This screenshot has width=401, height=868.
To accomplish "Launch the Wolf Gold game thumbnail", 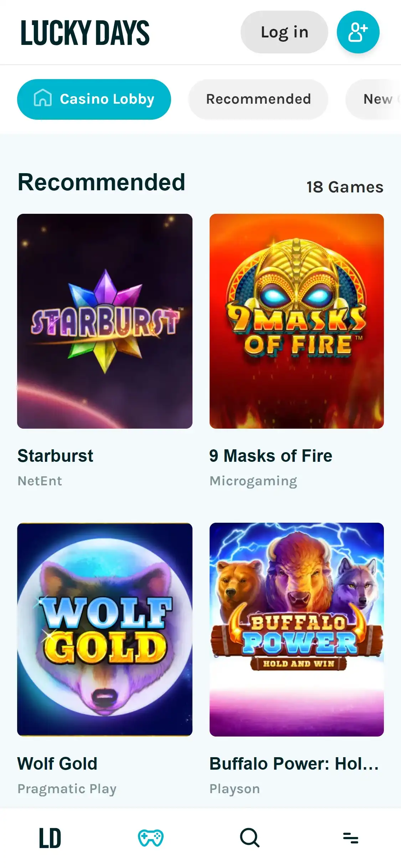I will point(105,629).
